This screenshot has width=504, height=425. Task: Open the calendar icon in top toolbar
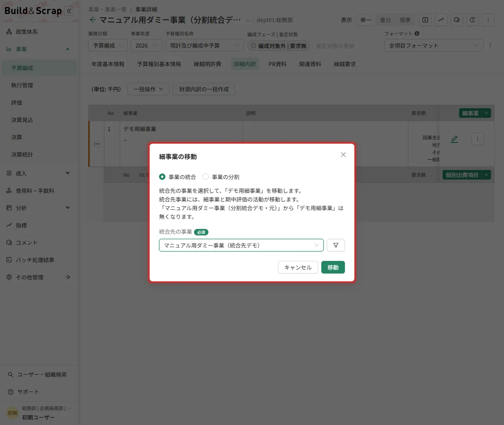(425, 20)
